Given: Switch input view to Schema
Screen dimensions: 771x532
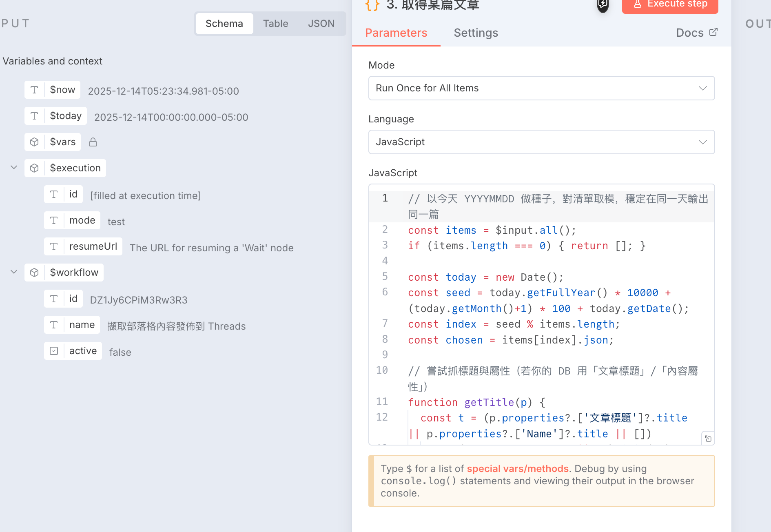Looking at the screenshot, I should pos(224,24).
